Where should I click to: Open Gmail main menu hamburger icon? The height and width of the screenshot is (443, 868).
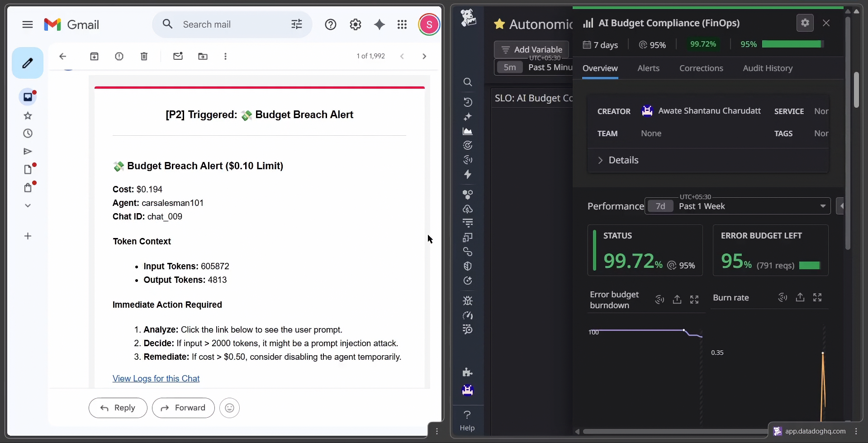click(x=28, y=24)
